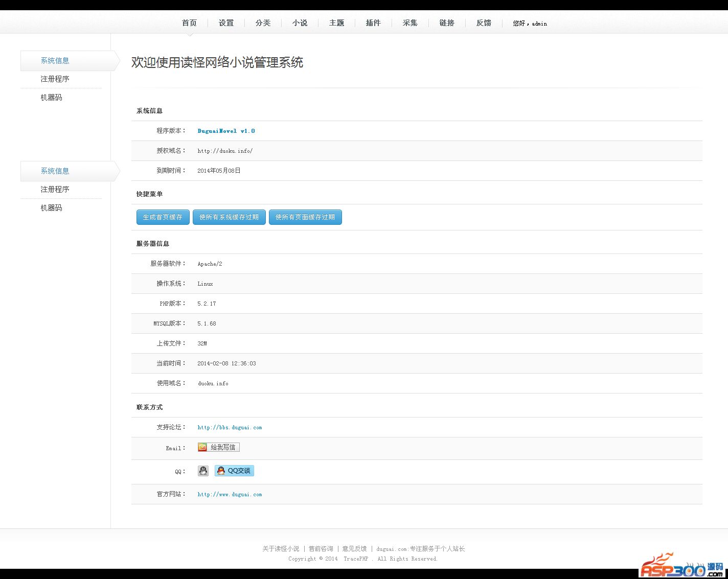Click the 授权域名： row label
The image size is (728, 579).
click(x=171, y=151)
